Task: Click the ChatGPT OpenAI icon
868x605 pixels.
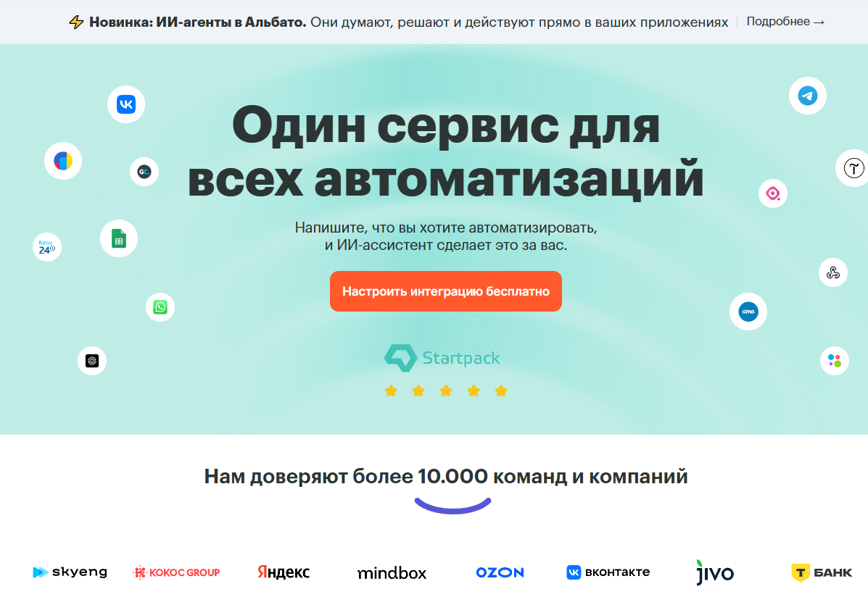Action: [x=92, y=361]
